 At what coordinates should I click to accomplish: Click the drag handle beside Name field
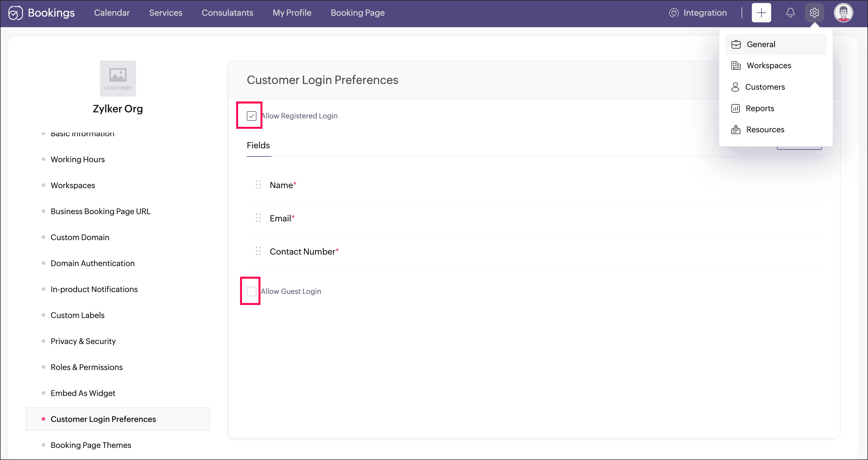tap(258, 185)
